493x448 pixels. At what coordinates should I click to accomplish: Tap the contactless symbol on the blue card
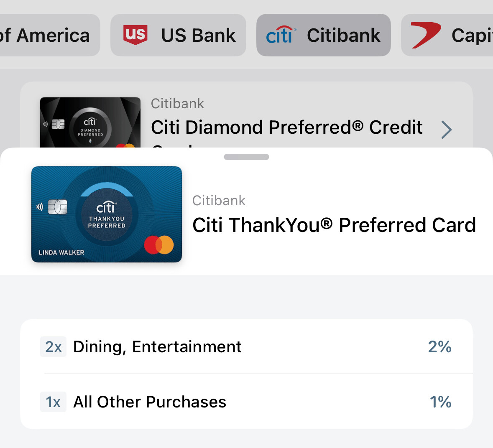point(40,206)
